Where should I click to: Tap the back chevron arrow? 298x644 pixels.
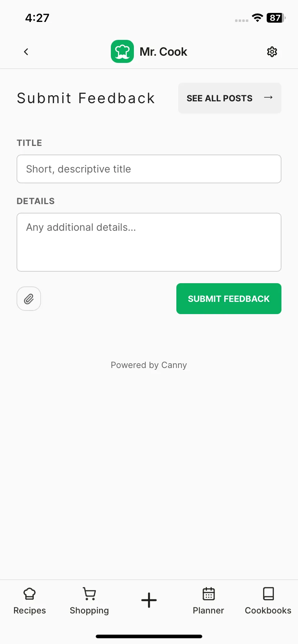(26, 52)
